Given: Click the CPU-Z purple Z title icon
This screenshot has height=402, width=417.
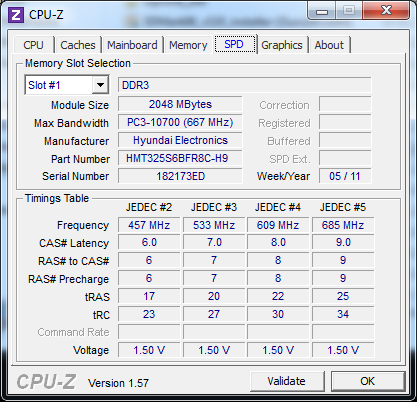Looking at the screenshot, I should click(16, 15).
